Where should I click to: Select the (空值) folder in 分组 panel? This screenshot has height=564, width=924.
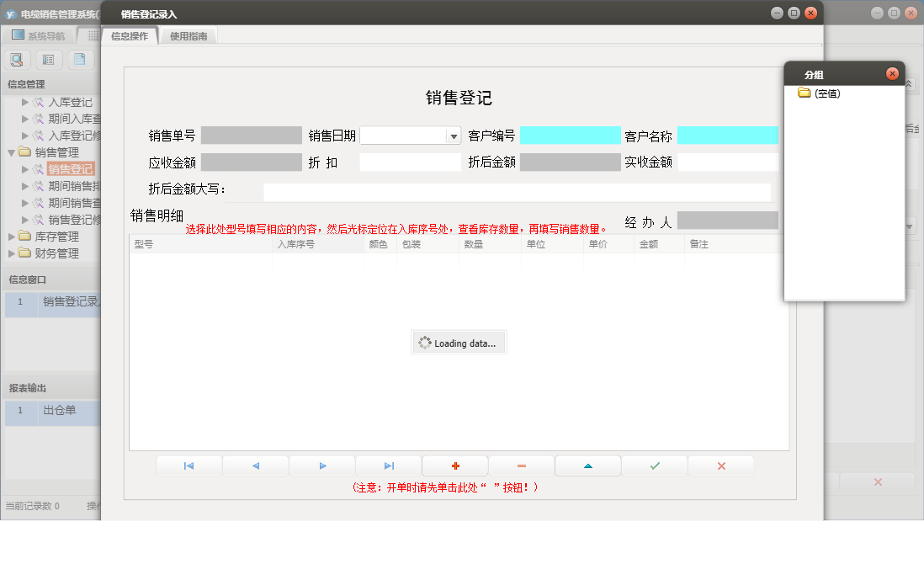(827, 93)
